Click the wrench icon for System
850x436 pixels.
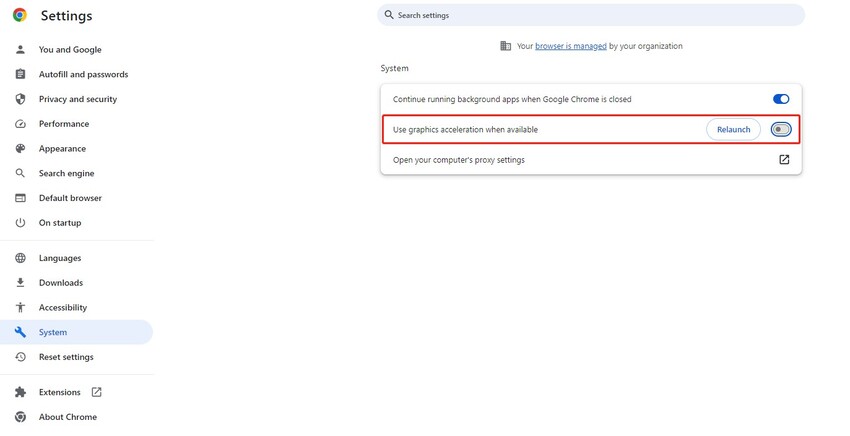click(x=20, y=332)
